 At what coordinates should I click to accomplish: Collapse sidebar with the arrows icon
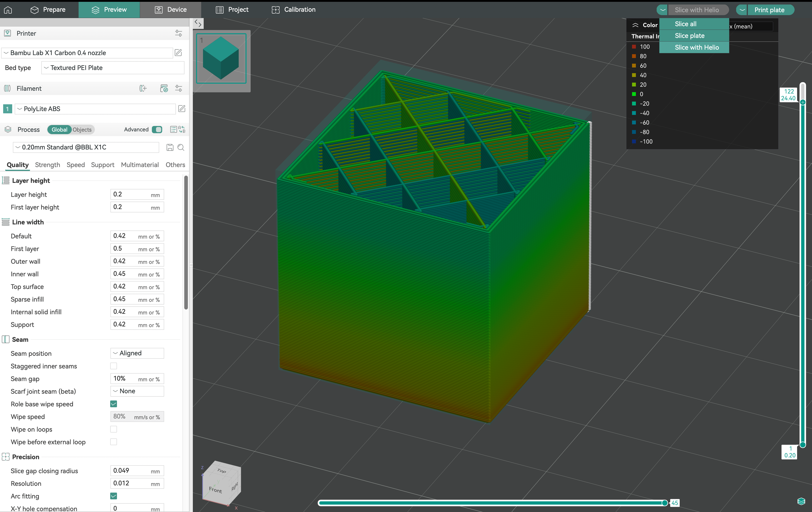coord(198,24)
